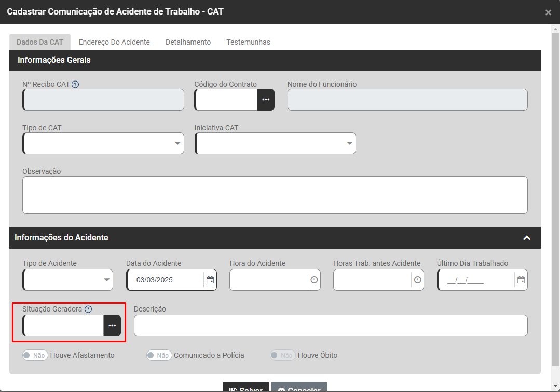Switch to the Endereço Do Acidente tab
The height and width of the screenshot is (392, 560).
tap(114, 42)
